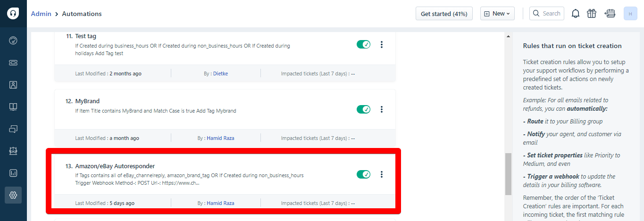644x221 pixels.
Task: Expand the New dropdown button
Action: 497,14
